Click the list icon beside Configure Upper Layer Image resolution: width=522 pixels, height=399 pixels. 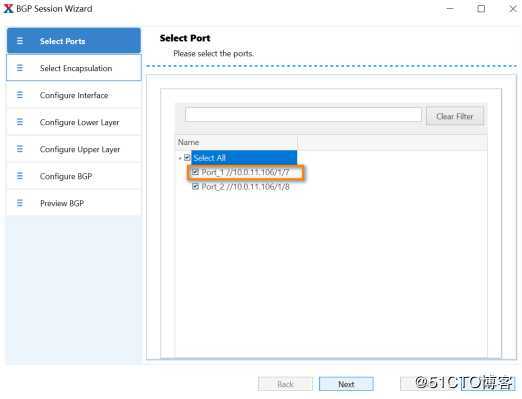point(20,149)
